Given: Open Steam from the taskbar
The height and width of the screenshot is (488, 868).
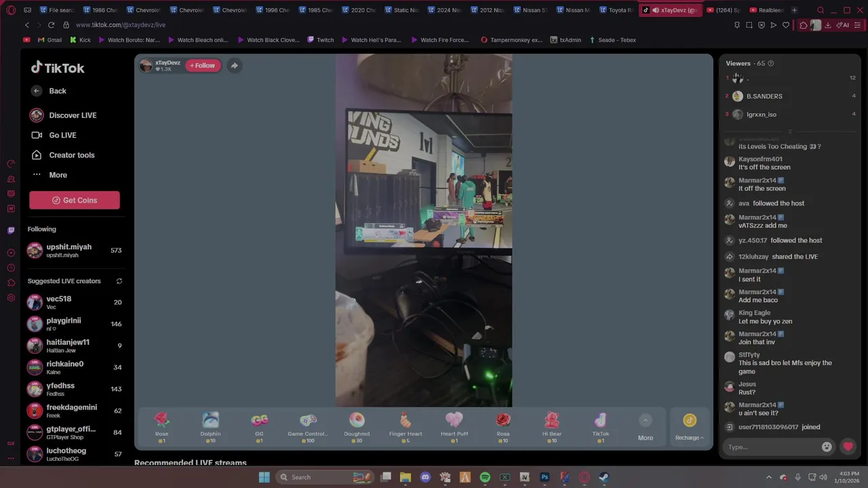Looking at the screenshot, I should pyautogui.click(x=604, y=477).
